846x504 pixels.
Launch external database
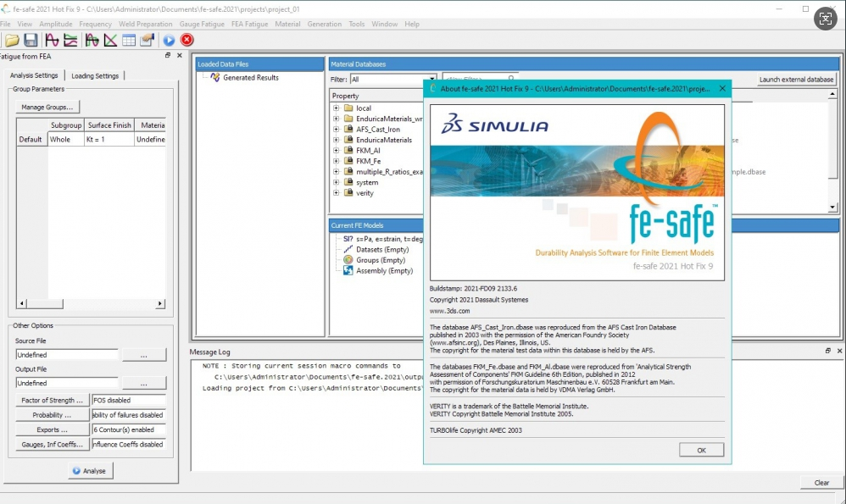(x=796, y=80)
